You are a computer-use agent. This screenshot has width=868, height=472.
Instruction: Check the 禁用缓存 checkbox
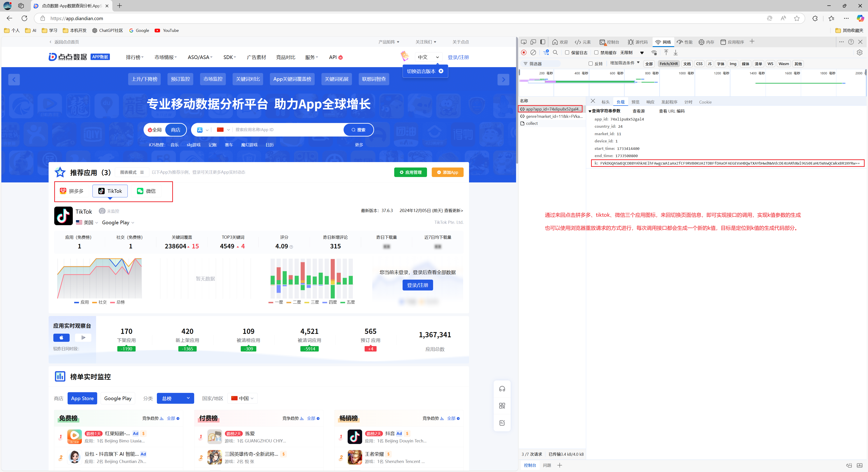596,52
